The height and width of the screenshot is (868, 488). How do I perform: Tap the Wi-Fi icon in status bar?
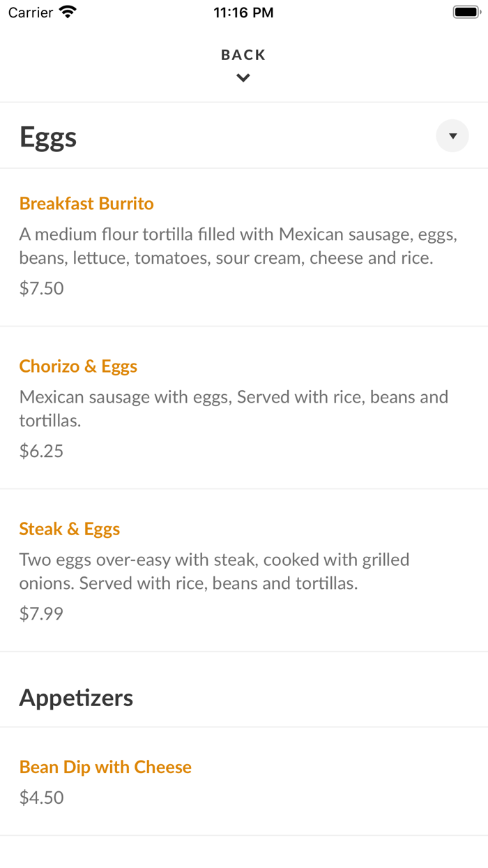(x=67, y=11)
